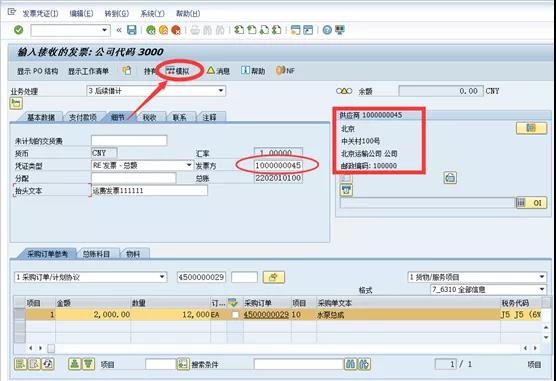556x381 pixels.
Task: Open the Customize Local Layout icon
Action: [x=340, y=30]
